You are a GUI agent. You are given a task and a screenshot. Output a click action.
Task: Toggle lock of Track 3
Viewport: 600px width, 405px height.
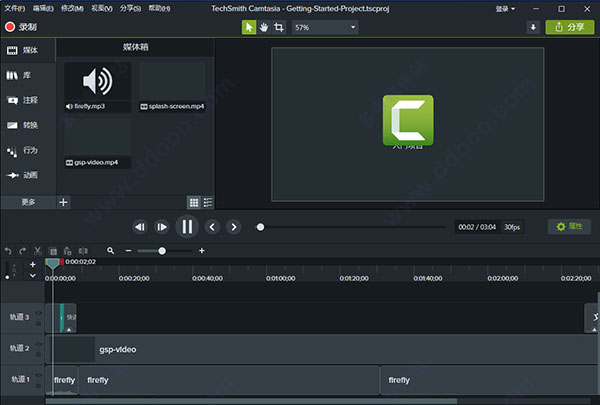38,324
